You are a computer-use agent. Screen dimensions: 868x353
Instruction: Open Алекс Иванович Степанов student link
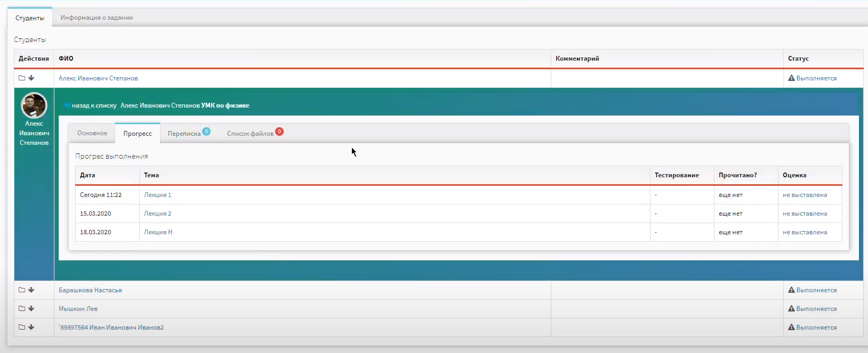click(x=98, y=78)
